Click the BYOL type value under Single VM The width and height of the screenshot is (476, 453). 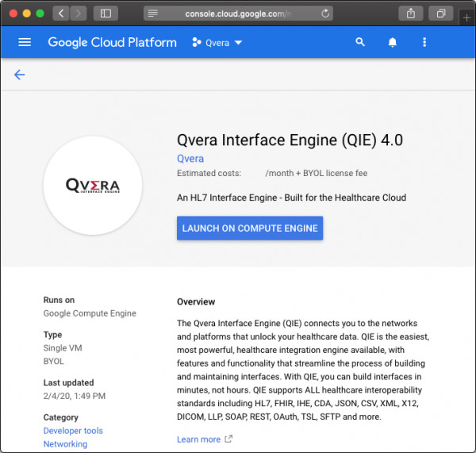pos(54,361)
